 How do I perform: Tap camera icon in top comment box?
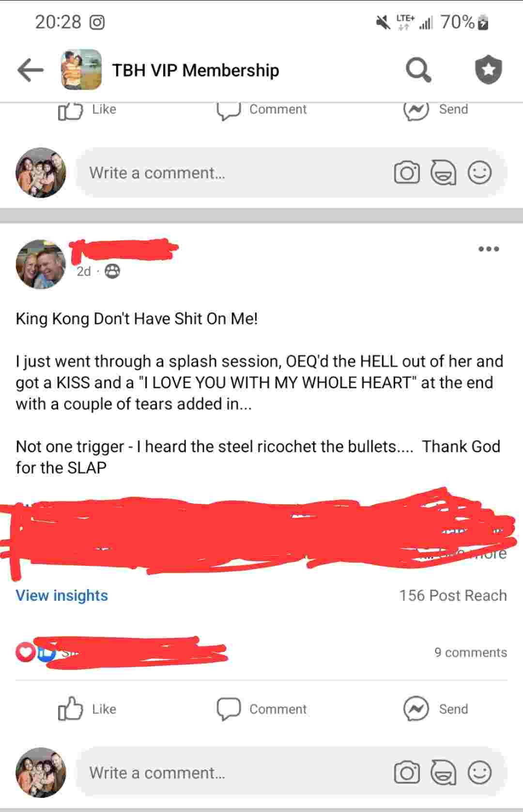(x=407, y=173)
